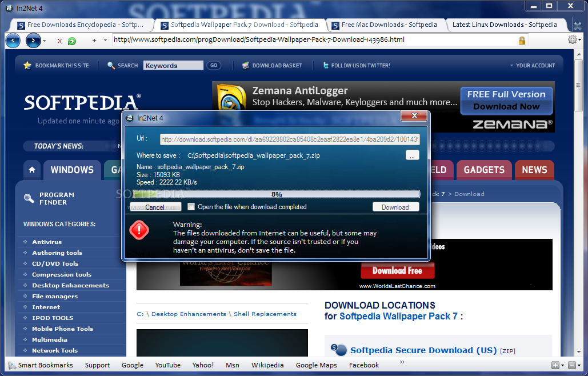Open the GADGETS section tab
This screenshot has height=376, width=588.
click(x=484, y=170)
